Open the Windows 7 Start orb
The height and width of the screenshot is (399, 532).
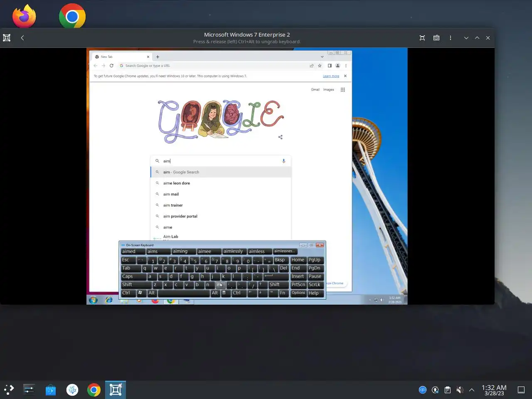pos(93,300)
